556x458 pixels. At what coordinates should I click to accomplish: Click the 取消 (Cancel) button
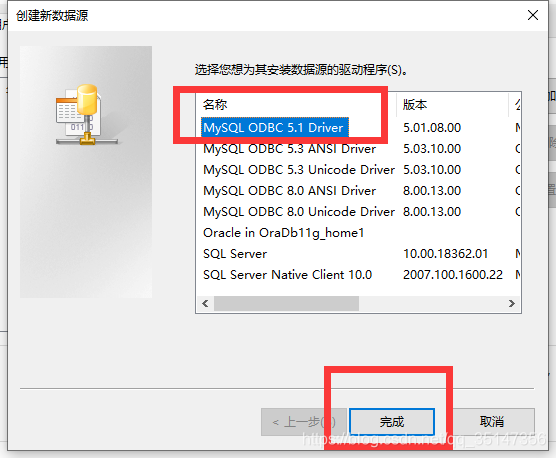[492, 421]
